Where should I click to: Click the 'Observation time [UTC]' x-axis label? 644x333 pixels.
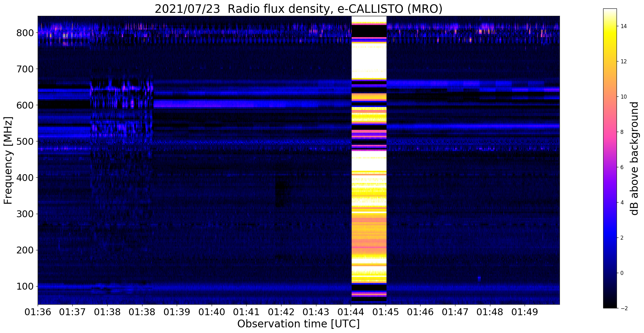[298, 324]
